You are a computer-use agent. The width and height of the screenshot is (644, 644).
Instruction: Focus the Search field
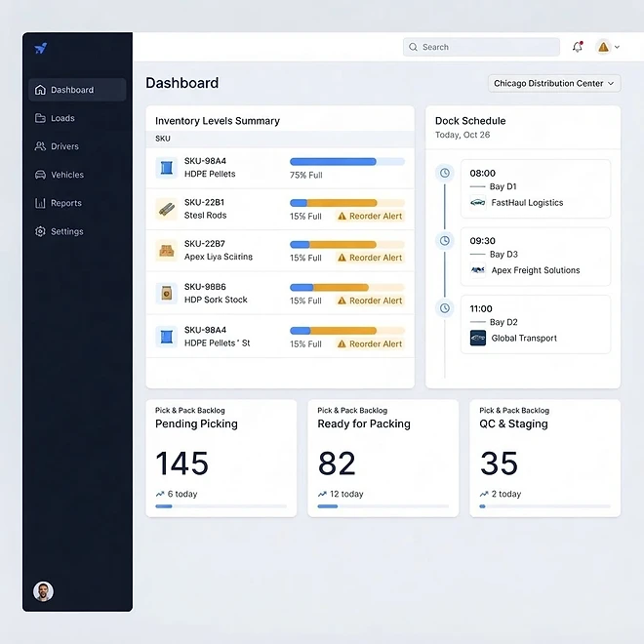pyautogui.click(x=481, y=47)
